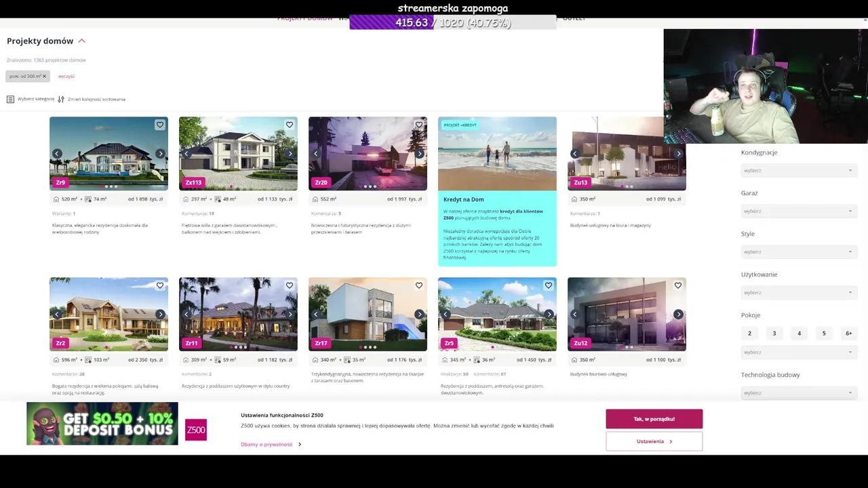The height and width of the screenshot is (488, 868).
Task: Show previous photo of Zr9 project
Action: point(57,154)
